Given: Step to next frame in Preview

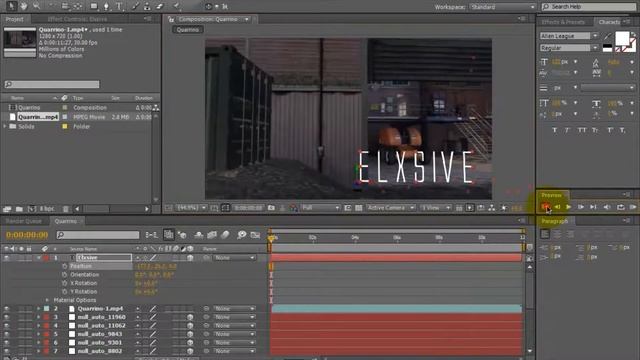Looking at the screenshot, I should click(581, 207).
